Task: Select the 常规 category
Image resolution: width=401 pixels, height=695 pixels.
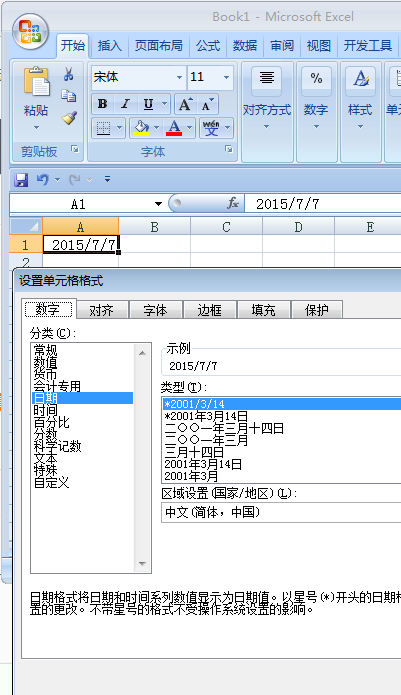Action: pyautogui.click(x=46, y=350)
